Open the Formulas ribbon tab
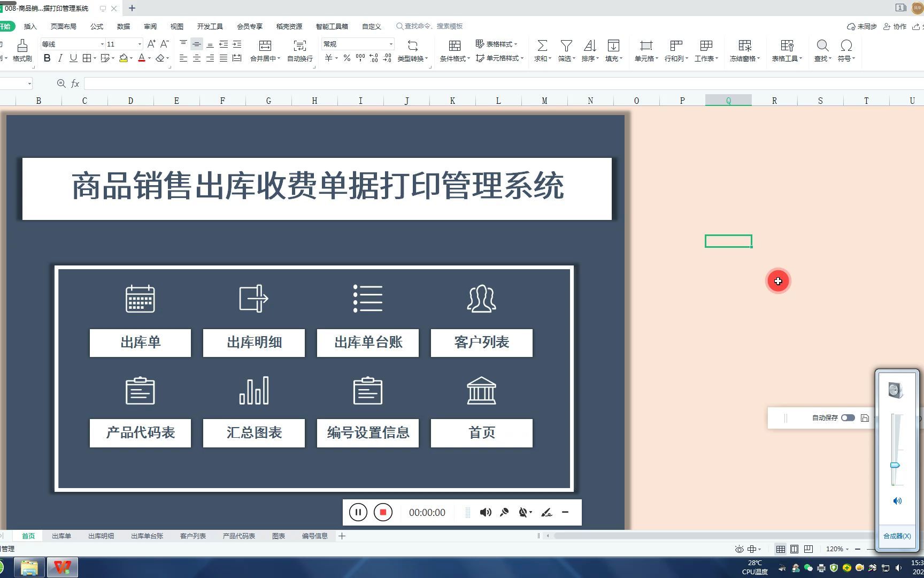Viewport: 924px width, 578px height. point(97,26)
